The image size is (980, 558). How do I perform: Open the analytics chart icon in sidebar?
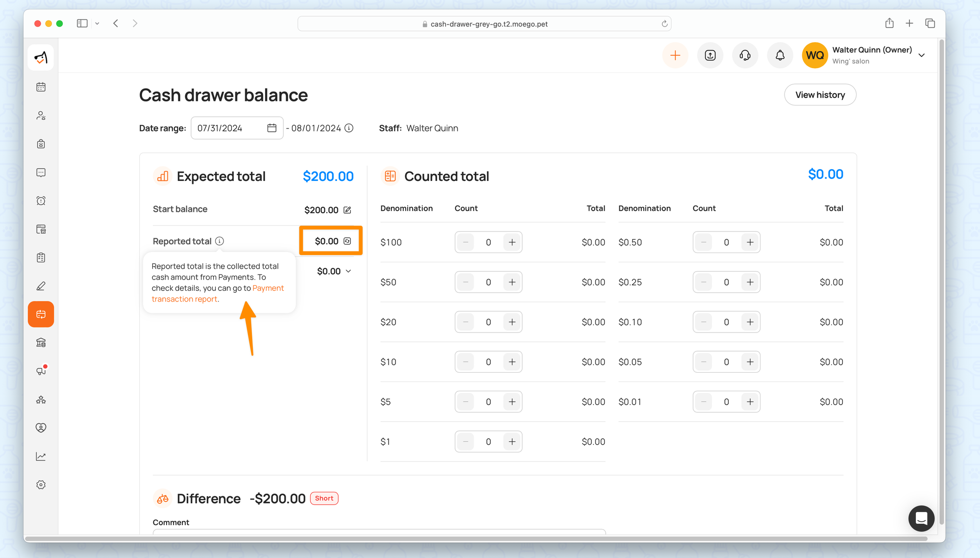[x=41, y=457]
